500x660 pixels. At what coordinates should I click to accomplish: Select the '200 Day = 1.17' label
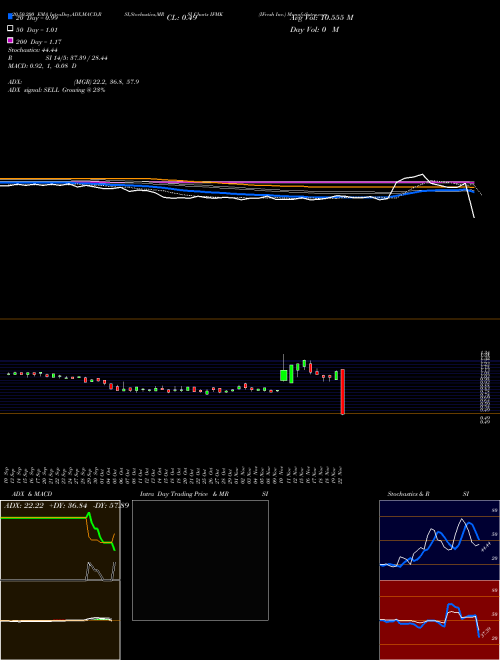[x=39, y=42]
